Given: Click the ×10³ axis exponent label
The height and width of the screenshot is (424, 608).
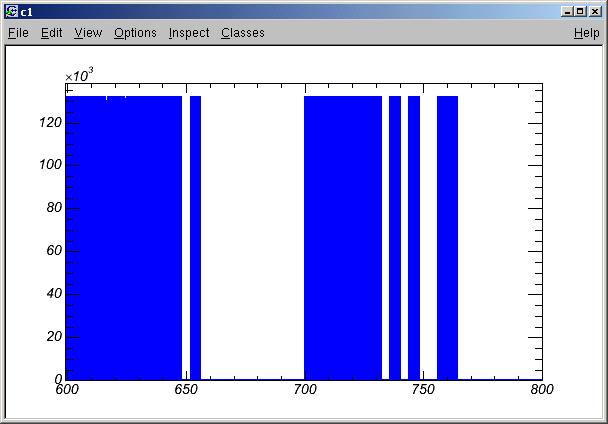Looking at the screenshot, I should tap(79, 75).
